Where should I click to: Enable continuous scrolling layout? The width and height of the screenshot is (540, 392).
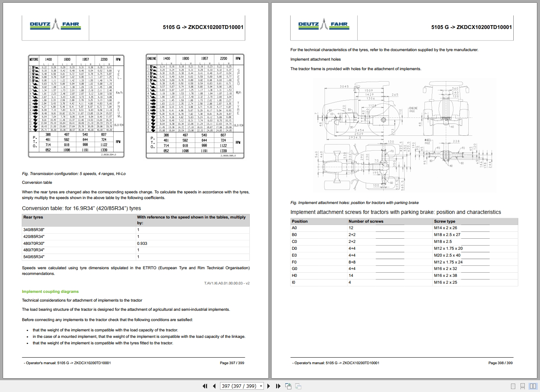pos(522,386)
